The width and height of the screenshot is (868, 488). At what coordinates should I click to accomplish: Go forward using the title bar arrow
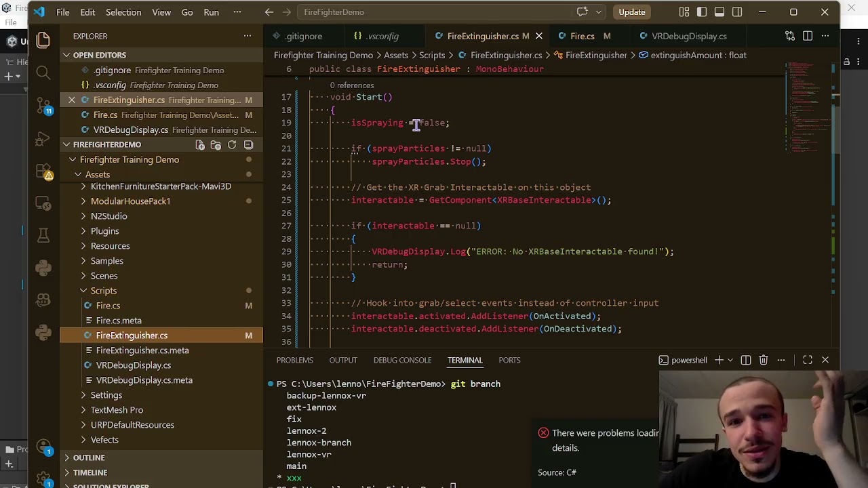287,12
